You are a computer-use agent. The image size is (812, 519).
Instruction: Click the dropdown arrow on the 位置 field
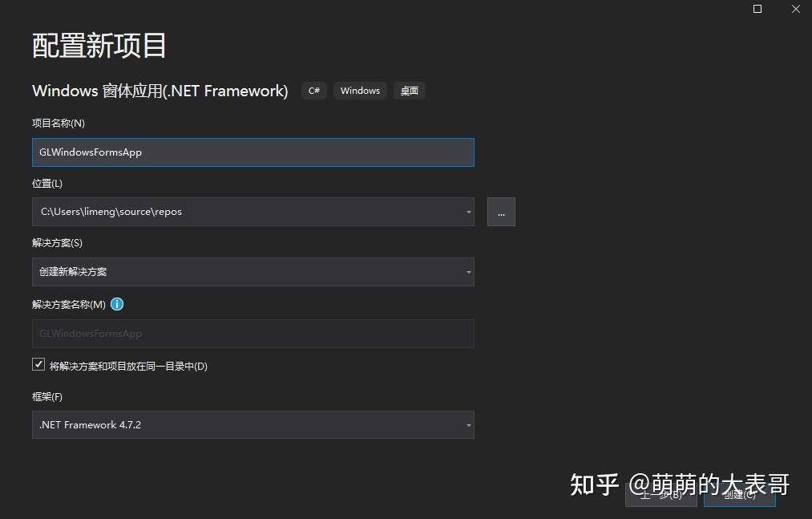(468, 212)
